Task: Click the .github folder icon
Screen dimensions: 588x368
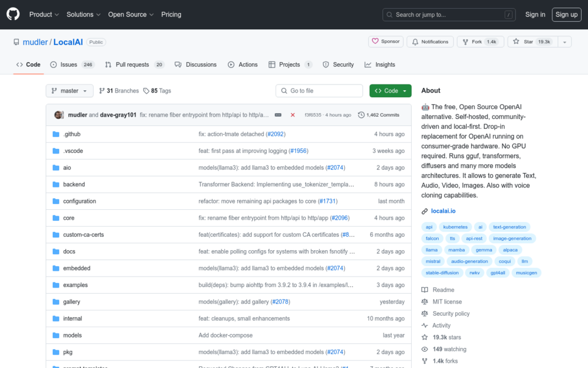Action: [56, 134]
